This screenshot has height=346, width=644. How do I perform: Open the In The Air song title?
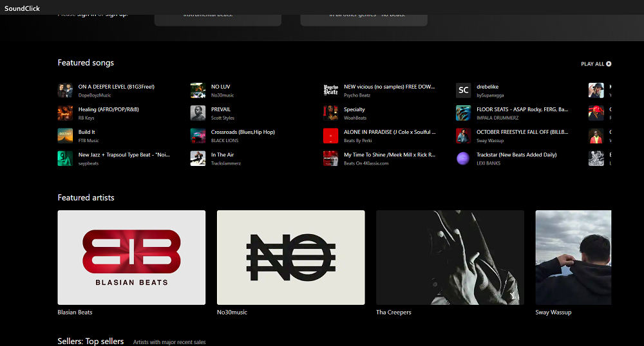[x=222, y=155]
